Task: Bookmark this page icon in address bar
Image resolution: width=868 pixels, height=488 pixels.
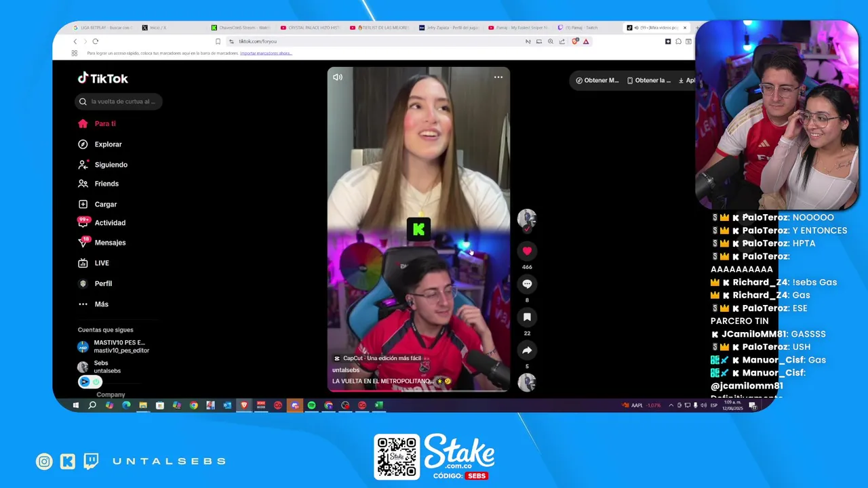Action: point(218,41)
